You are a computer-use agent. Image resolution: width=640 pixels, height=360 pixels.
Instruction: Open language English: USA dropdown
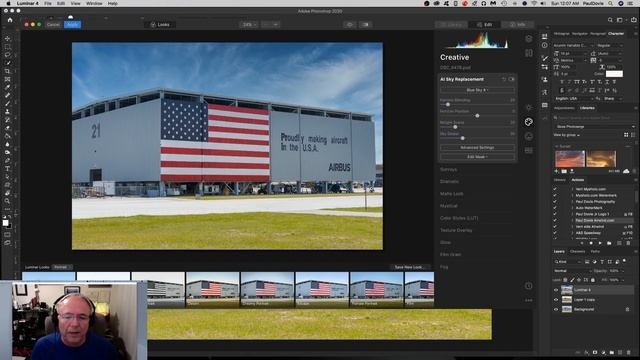(x=573, y=99)
